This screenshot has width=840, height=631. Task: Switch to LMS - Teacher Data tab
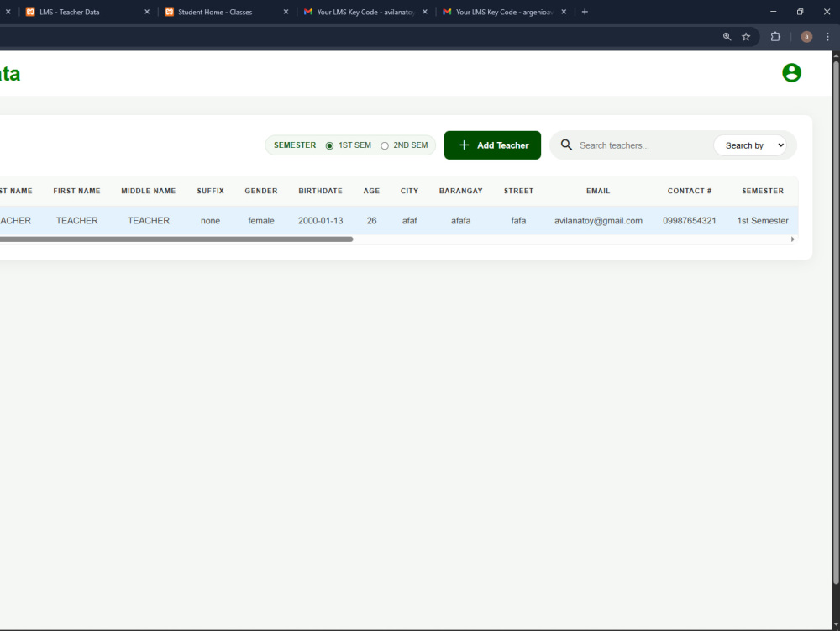pos(88,12)
